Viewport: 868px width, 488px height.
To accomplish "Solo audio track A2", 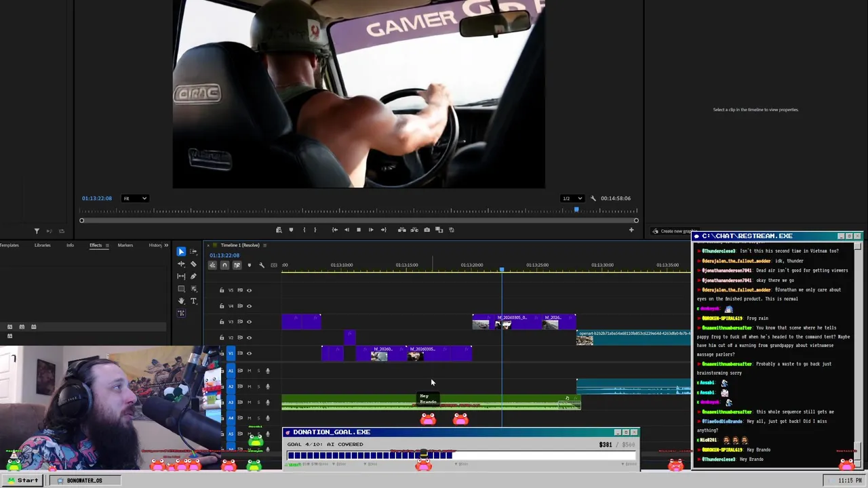I will (x=258, y=386).
